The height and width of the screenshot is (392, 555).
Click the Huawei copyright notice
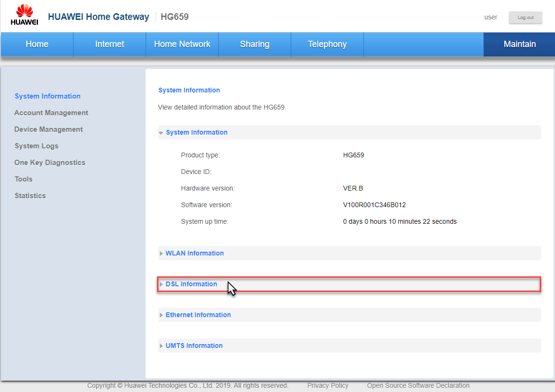point(187,386)
